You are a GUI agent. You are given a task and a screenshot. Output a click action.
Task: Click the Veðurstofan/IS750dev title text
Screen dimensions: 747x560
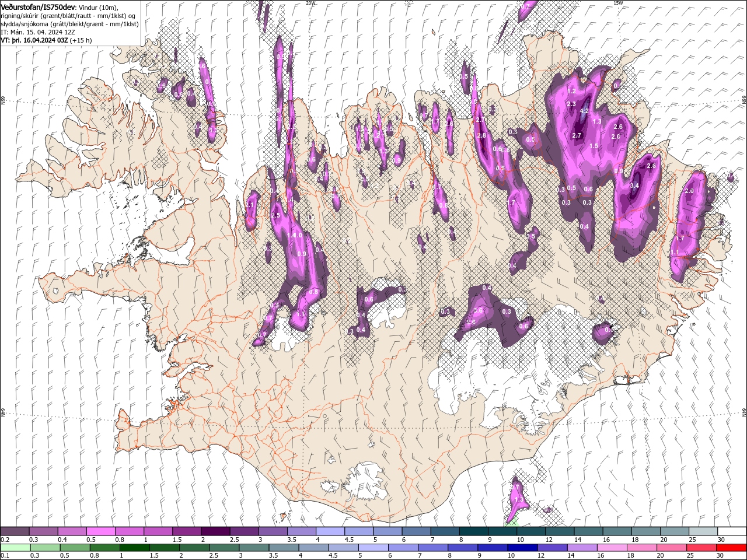click(37, 6)
